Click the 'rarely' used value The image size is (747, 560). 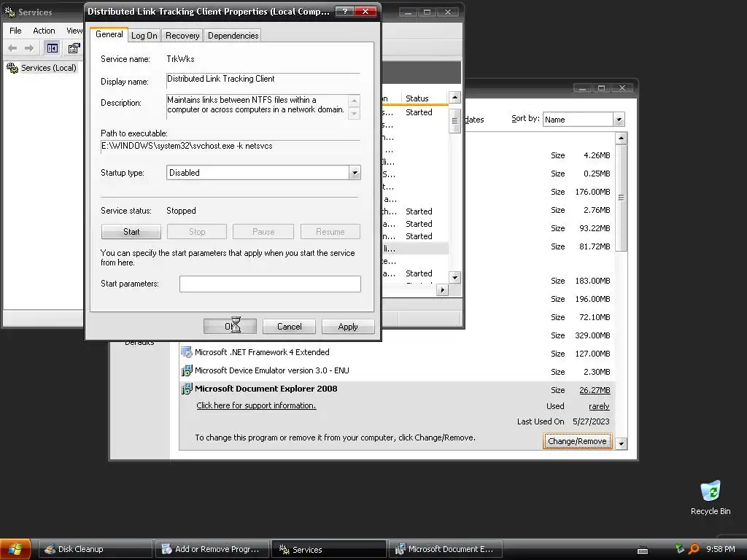[x=599, y=406]
